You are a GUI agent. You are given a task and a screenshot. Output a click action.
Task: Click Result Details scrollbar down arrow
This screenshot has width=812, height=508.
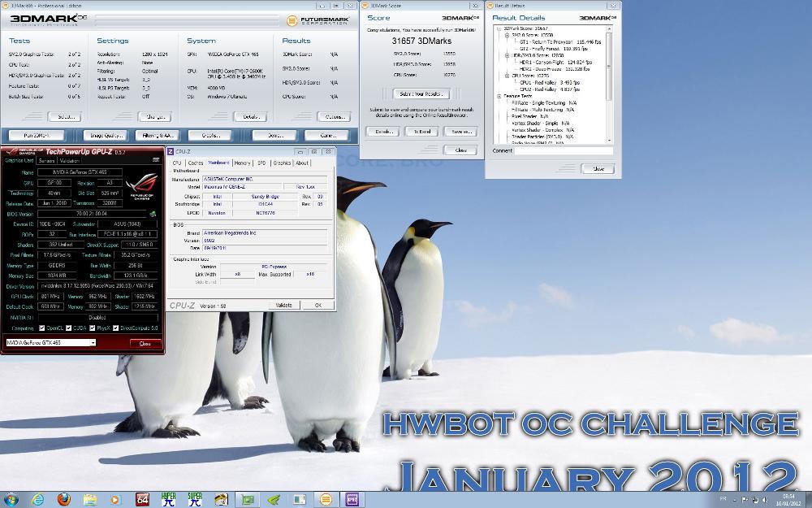click(x=609, y=140)
